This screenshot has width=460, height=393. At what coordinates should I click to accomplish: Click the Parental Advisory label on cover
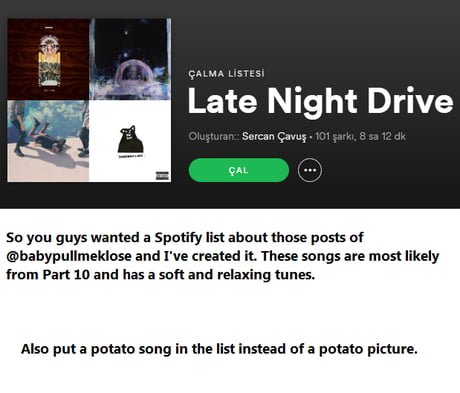[x=162, y=176]
